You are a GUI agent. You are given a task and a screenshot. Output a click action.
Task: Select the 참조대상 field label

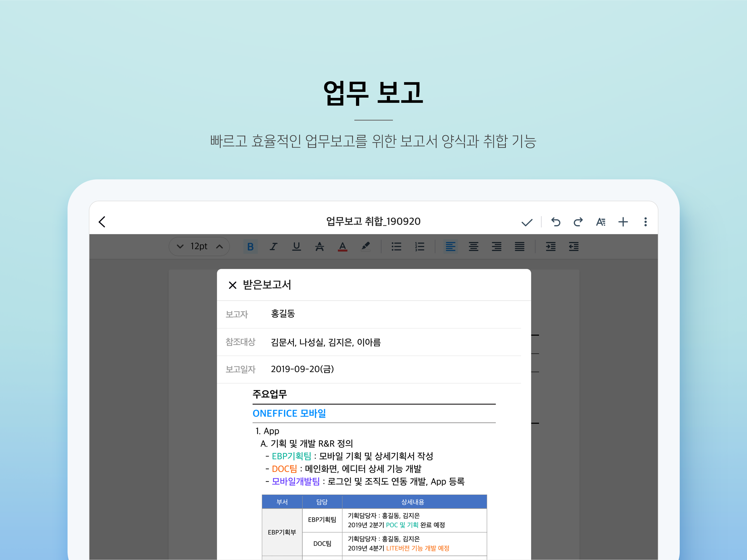pos(240,342)
